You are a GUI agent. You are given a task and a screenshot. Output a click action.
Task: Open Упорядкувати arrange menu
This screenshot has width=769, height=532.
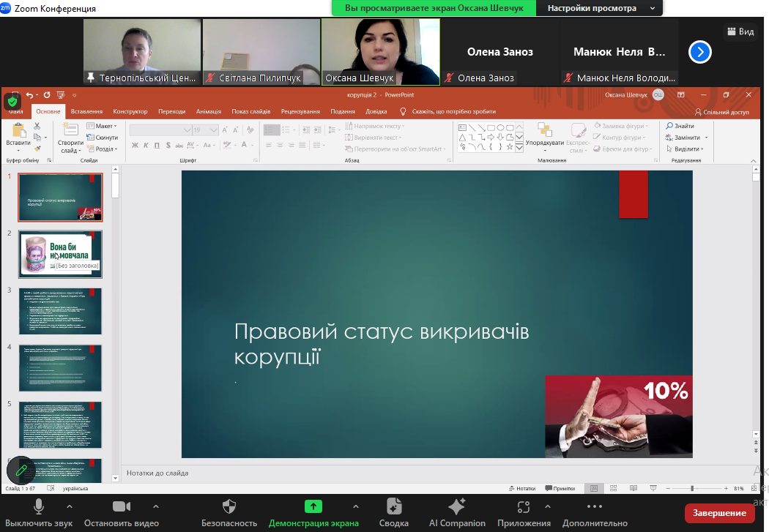(x=544, y=137)
